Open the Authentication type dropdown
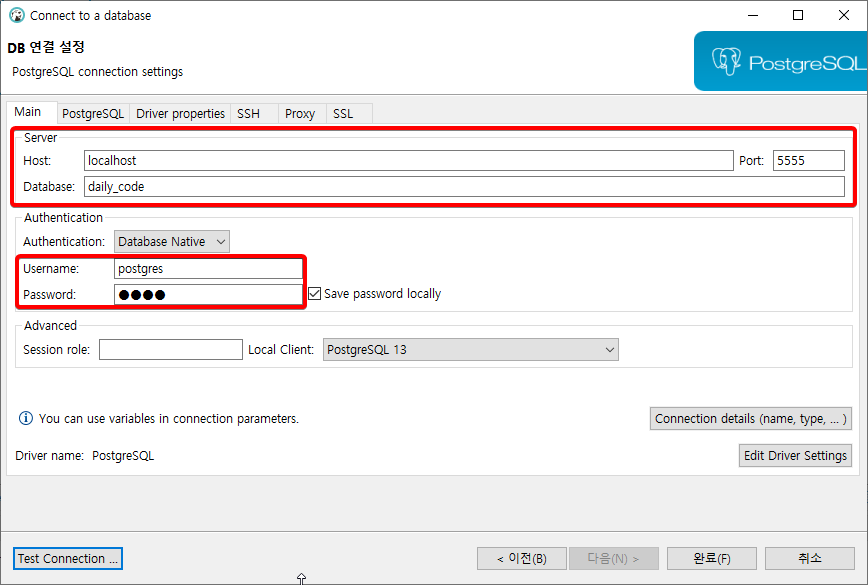 [x=170, y=241]
